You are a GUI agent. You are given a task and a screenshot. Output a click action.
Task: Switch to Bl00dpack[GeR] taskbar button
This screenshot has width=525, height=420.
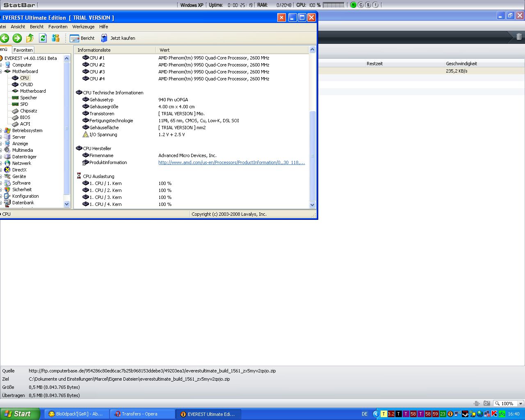pyautogui.click(x=77, y=414)
